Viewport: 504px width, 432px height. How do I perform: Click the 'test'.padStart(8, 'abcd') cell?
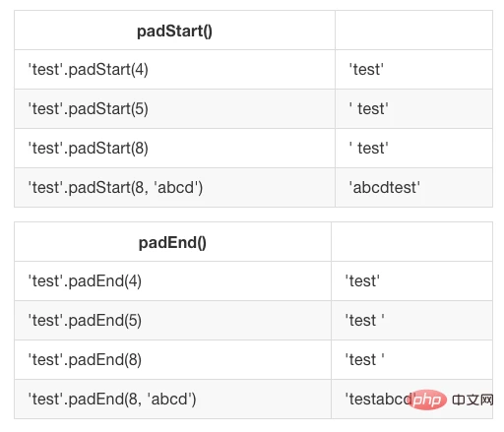point(174,188)
